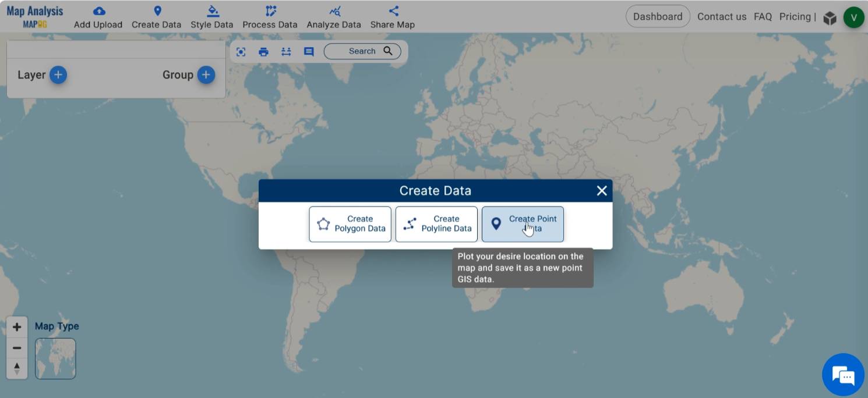Add a new layer with plus button
This screenshot has width=868, height=398.
click(x=58, y=74)
